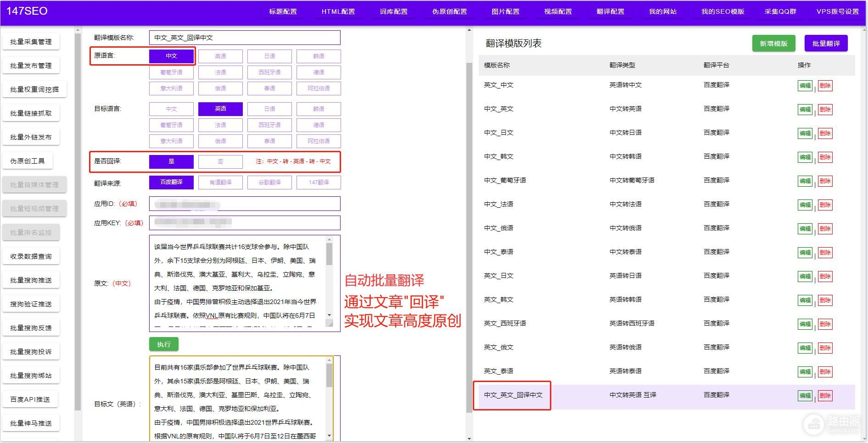Edit the 英文_中文 template row
868x443 pixels.
tap(805, 86)
